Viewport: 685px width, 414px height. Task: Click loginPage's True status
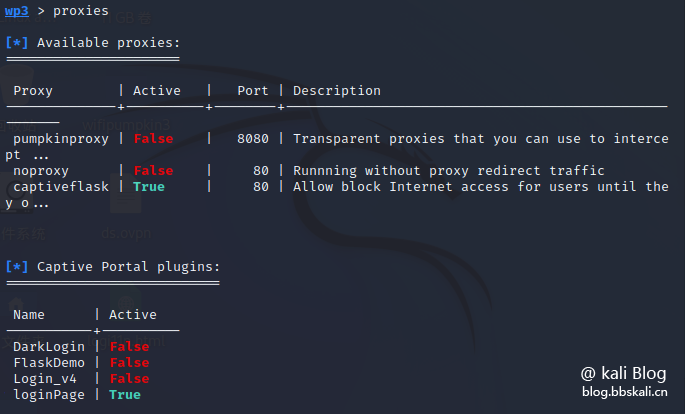point(125,395)
